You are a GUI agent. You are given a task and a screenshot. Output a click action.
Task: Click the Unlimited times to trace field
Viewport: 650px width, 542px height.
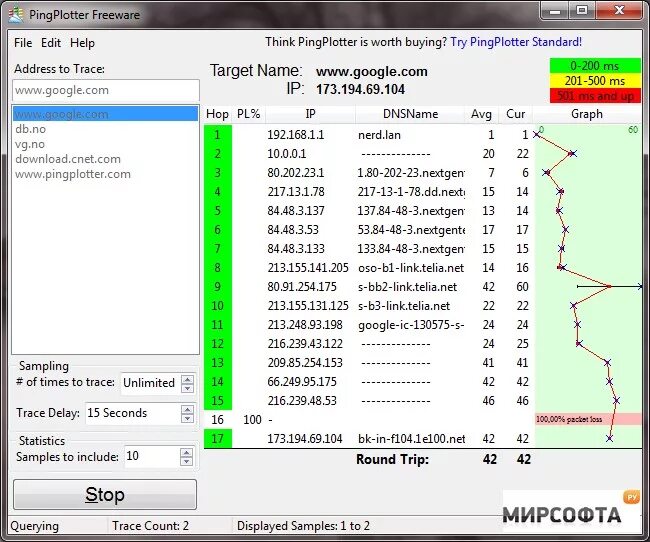[x=151, y=383]
